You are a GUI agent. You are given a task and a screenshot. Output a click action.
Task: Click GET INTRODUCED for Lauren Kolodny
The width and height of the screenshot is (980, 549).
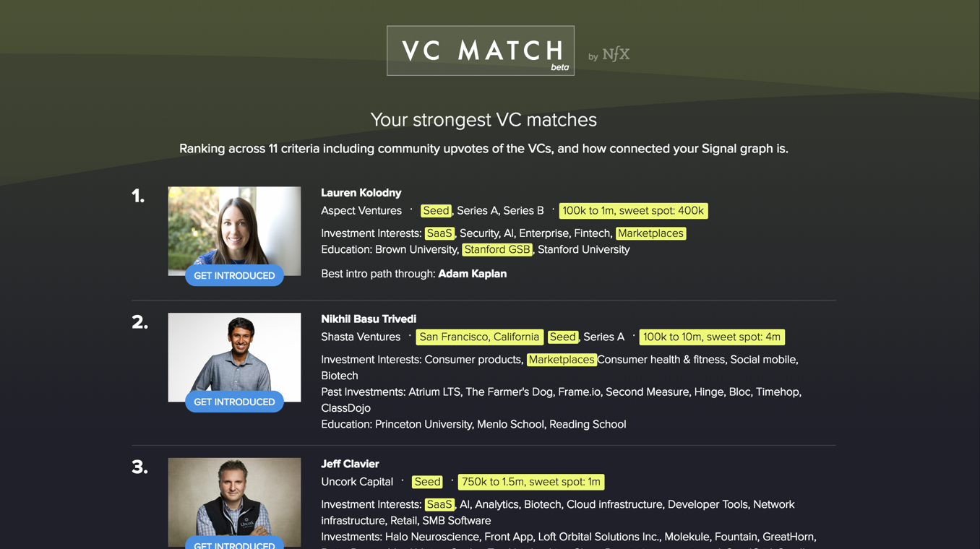pyautogui.click(x=234, y=275)
